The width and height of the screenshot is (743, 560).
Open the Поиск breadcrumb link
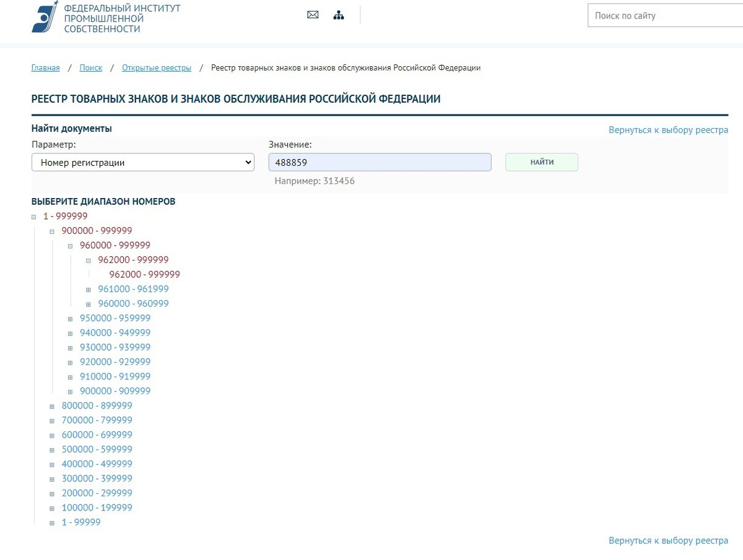[x=90, y=67]
